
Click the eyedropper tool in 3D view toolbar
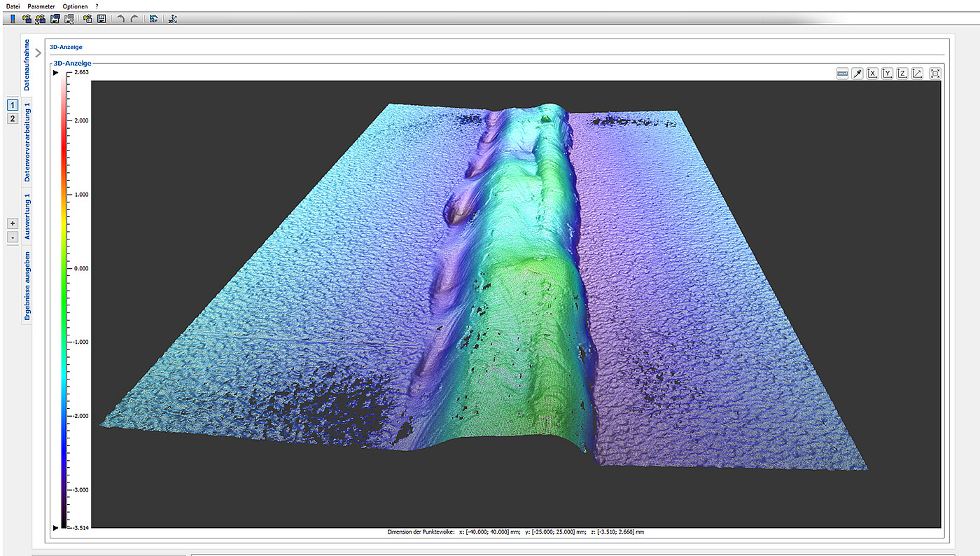point(857,74)
